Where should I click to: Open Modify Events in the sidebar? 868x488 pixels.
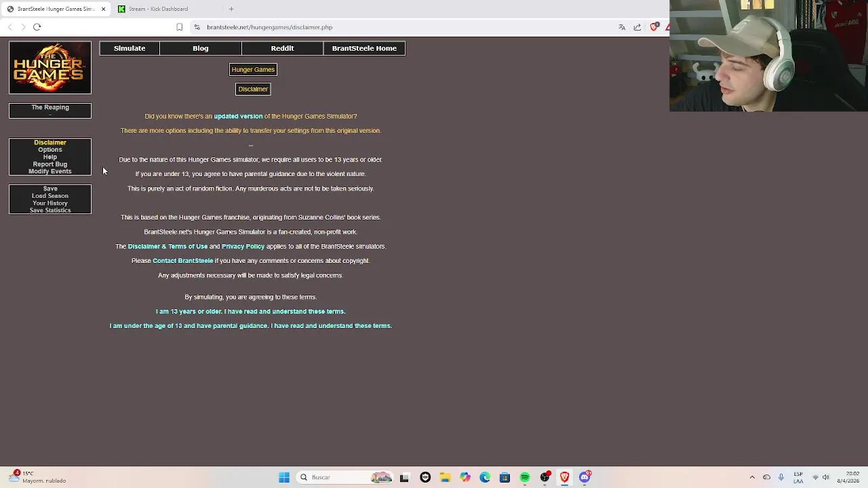50,171
